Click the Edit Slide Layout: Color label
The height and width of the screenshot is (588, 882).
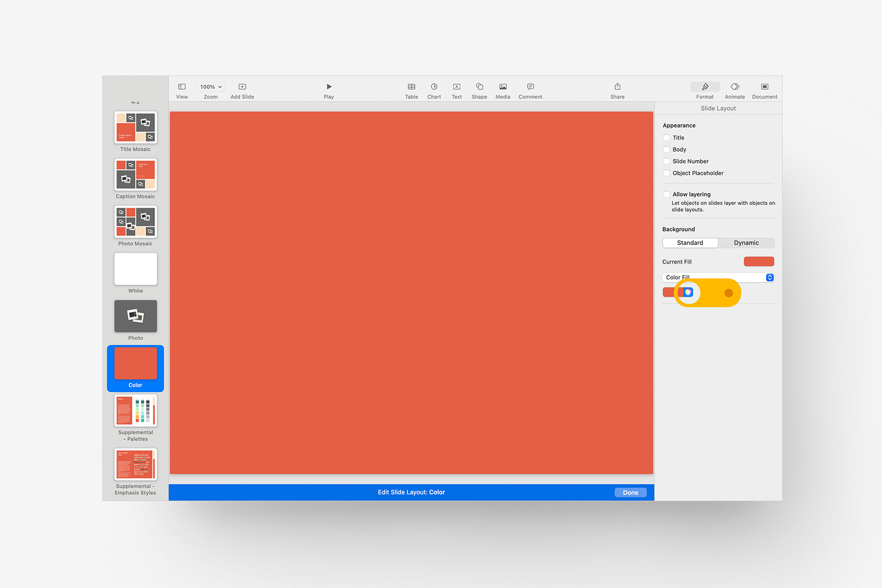(412, 492)
